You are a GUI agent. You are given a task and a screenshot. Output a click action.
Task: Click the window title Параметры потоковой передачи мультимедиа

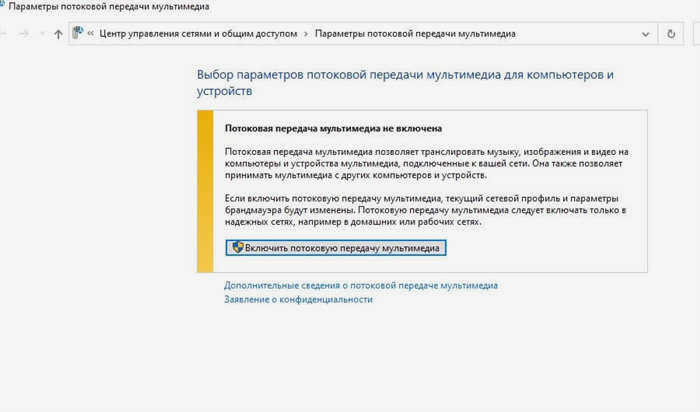109,7
